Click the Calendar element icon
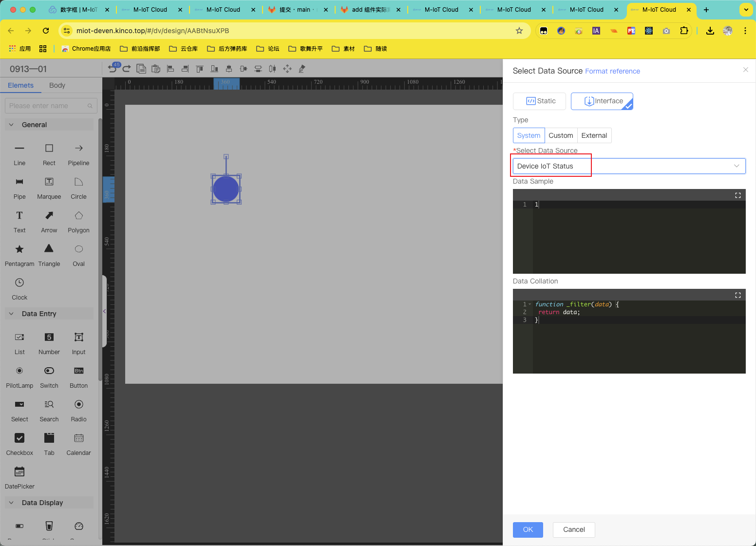The image size is (756, 546). point(78,438)
